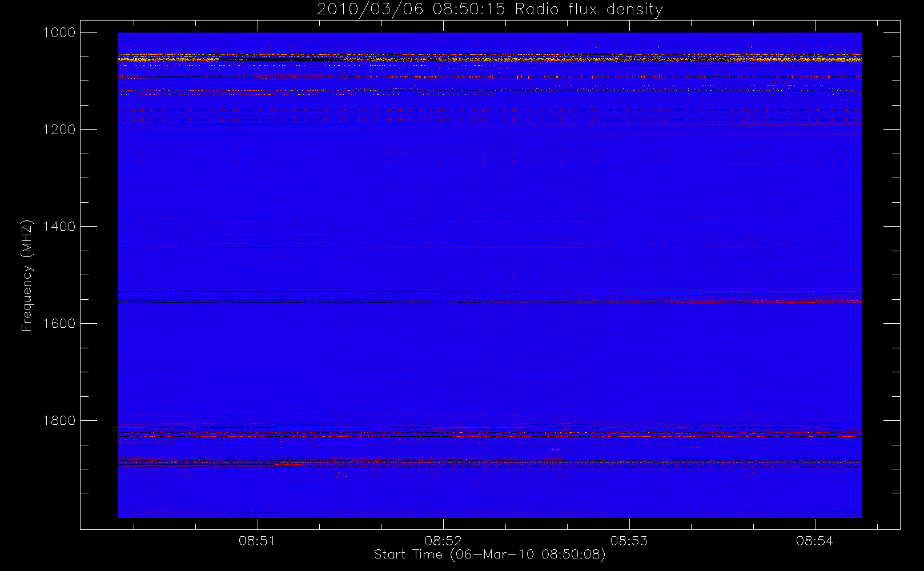This screenshot has height=571, width=924.
Task: Click the "Start Time" horizontal axis label
Action: pyautogui.click(x=489, y=554)
